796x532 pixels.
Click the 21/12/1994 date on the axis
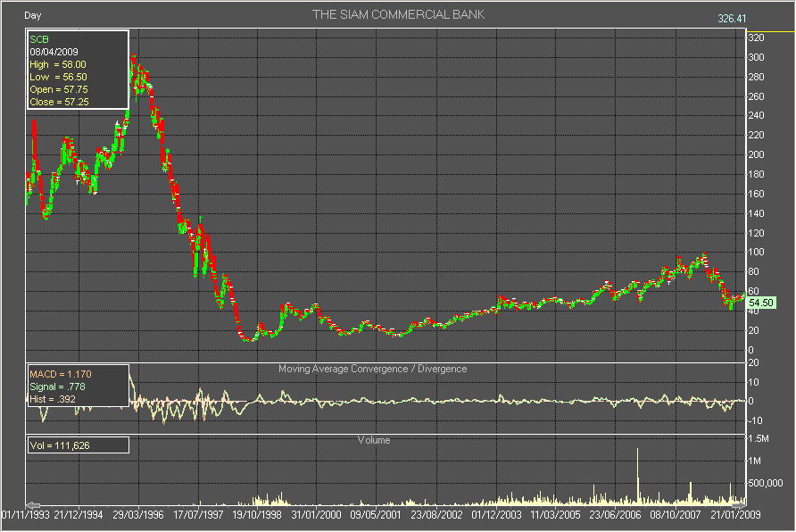79,515
